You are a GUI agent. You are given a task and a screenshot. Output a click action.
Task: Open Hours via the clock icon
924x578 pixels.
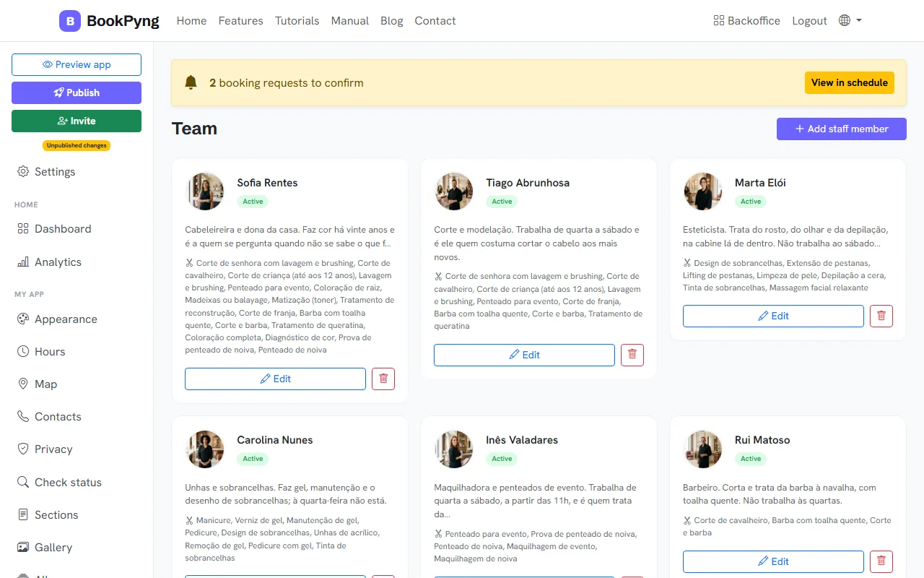pyautogui.click(x=23, y=351)
